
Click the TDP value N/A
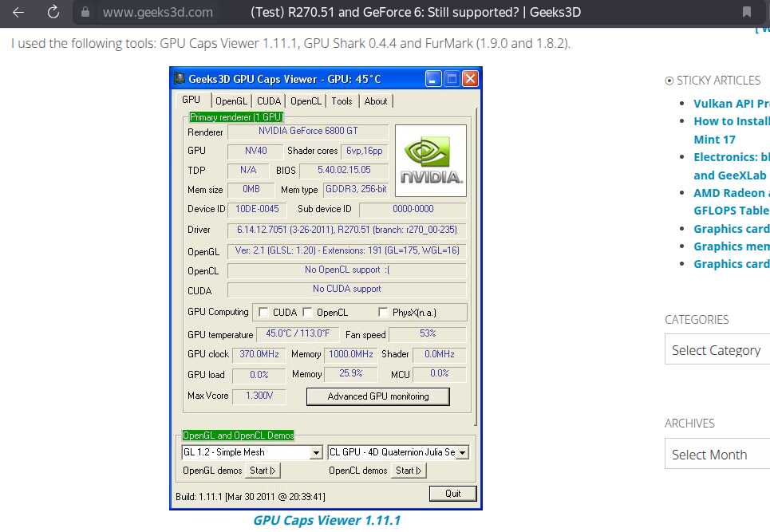tap(248, 171)
